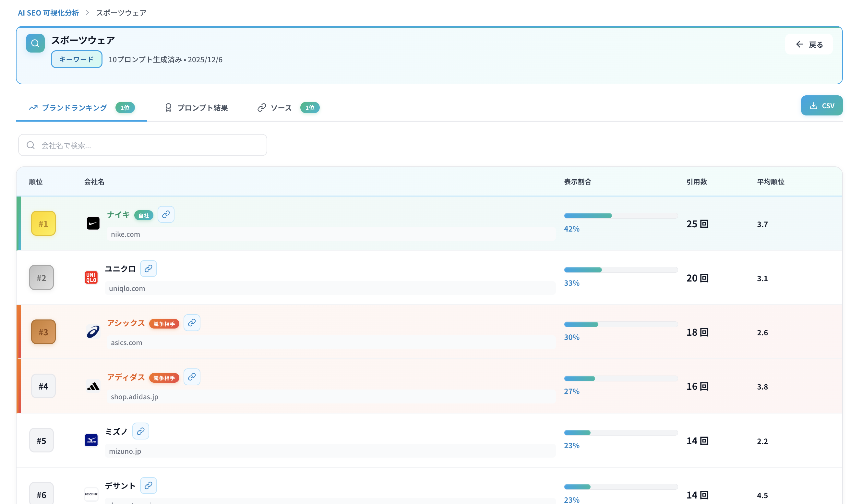
Task: Click AI SEO 可視化分析 breadcrumb link
Action: pos(48,13)
